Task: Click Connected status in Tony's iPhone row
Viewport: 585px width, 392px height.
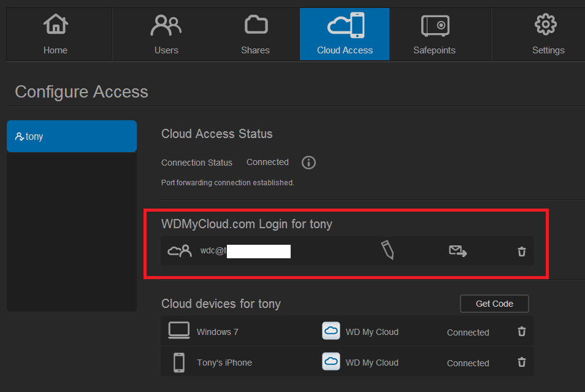Action: (468, 363)
